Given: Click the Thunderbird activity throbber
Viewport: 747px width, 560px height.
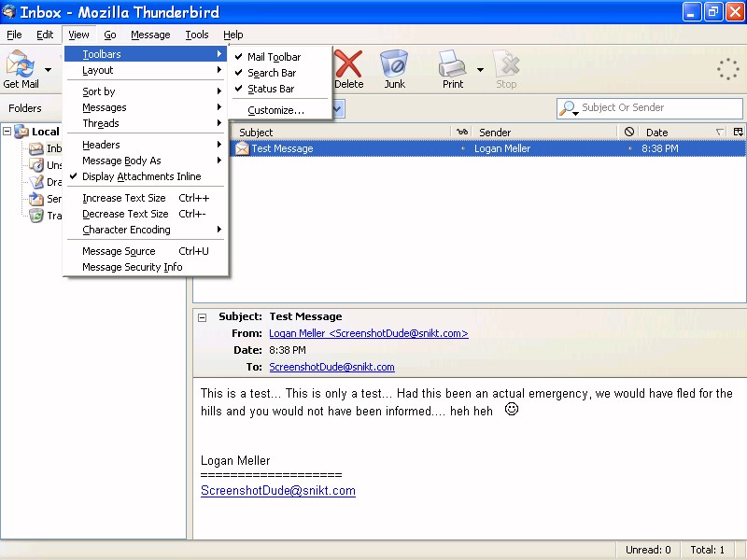Looking at the screenshot, I should point(728,69).
